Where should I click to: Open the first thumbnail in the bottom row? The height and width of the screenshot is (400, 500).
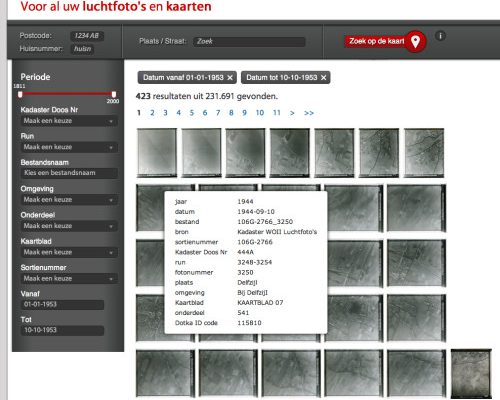[165, 373]
